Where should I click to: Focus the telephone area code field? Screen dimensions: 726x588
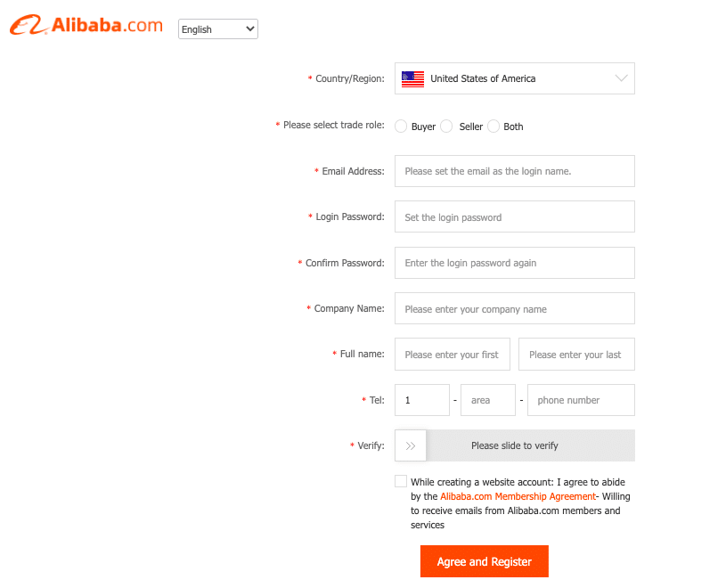(488, 400)
